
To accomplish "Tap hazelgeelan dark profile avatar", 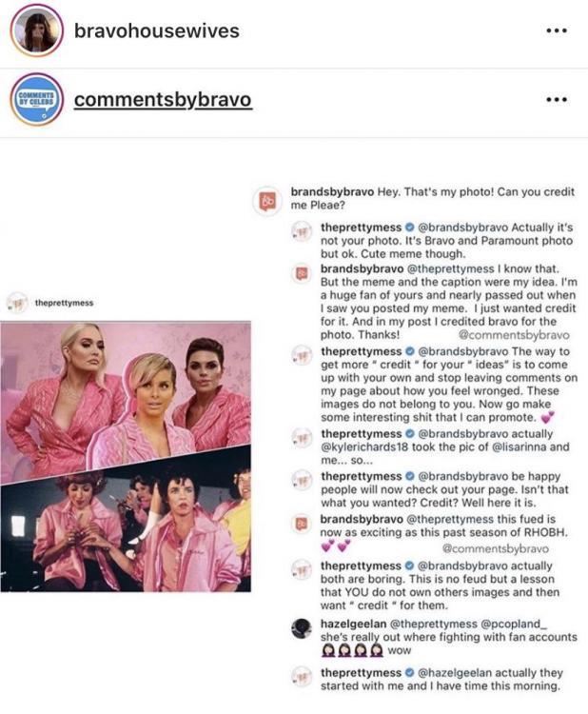I will [x=302, y=629].
